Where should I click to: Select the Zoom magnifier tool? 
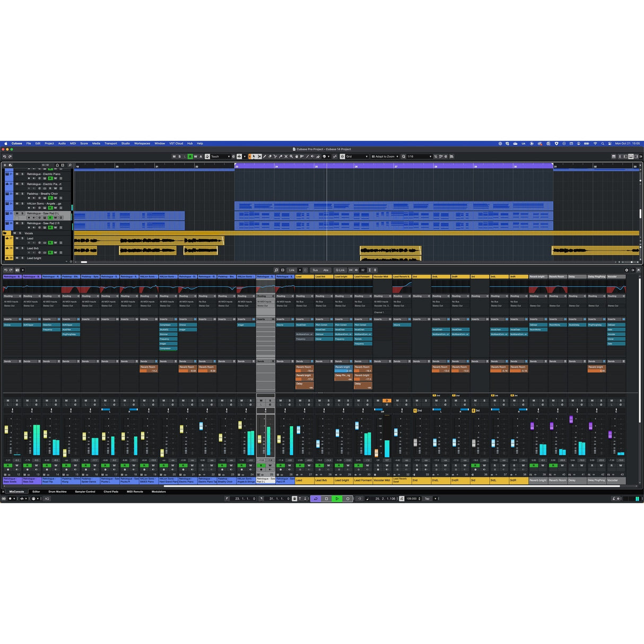[291, 156]
